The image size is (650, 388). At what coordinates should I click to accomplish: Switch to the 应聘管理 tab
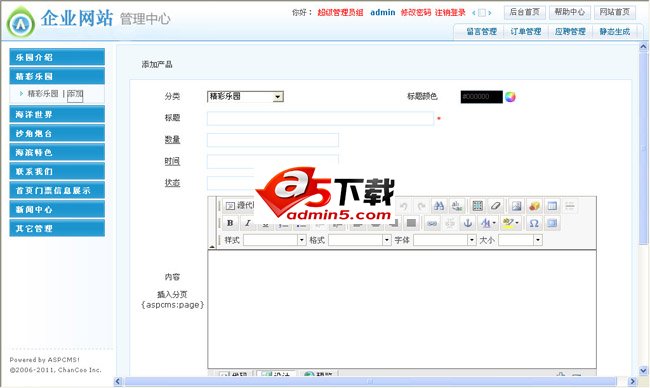click(x=570, y=32)
